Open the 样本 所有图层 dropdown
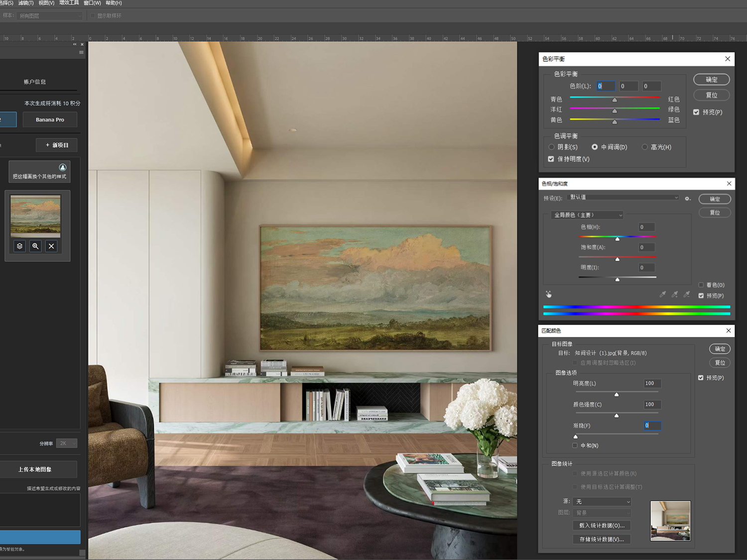 tap(50, 16)
